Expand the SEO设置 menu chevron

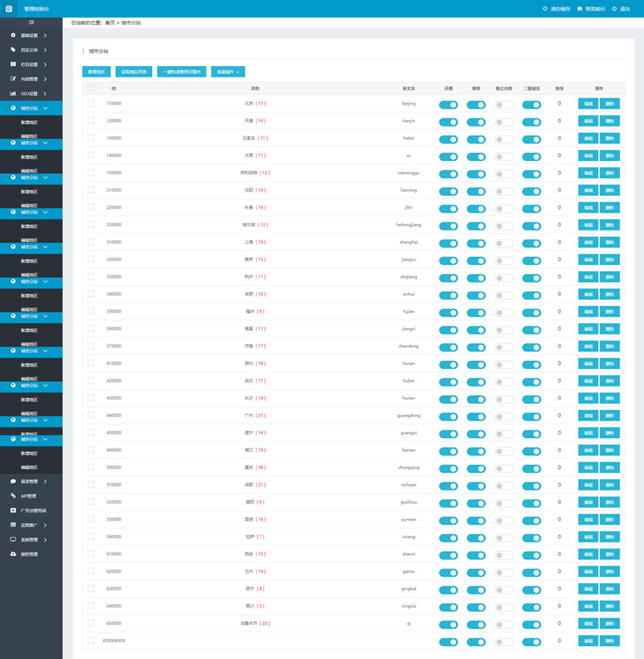[45, 93]
